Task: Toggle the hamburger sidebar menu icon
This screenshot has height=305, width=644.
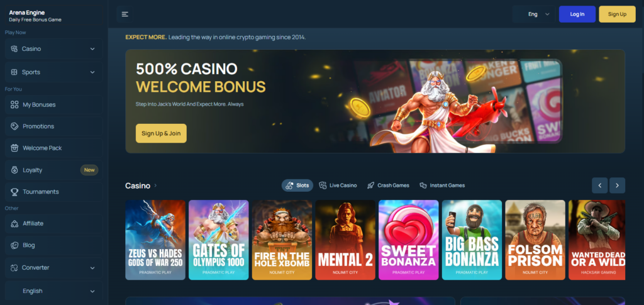Action: click(x=125, y=14)
